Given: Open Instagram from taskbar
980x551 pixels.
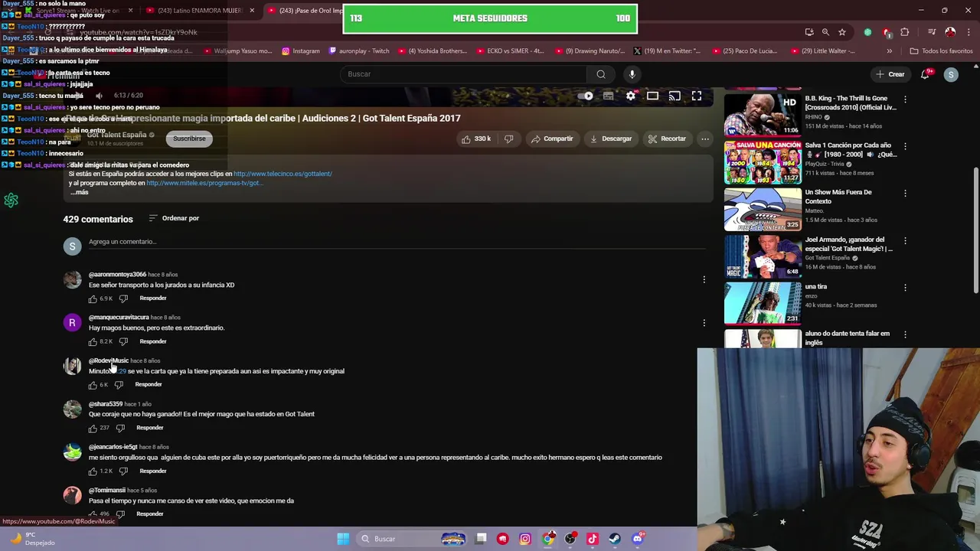Looking at the screenshot, I should coord(525,539).
